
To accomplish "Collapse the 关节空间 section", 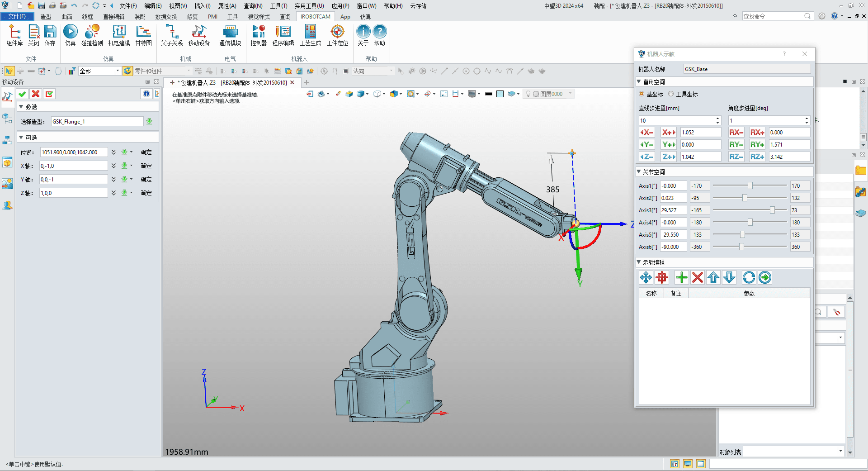I will [x=639, y=172].
